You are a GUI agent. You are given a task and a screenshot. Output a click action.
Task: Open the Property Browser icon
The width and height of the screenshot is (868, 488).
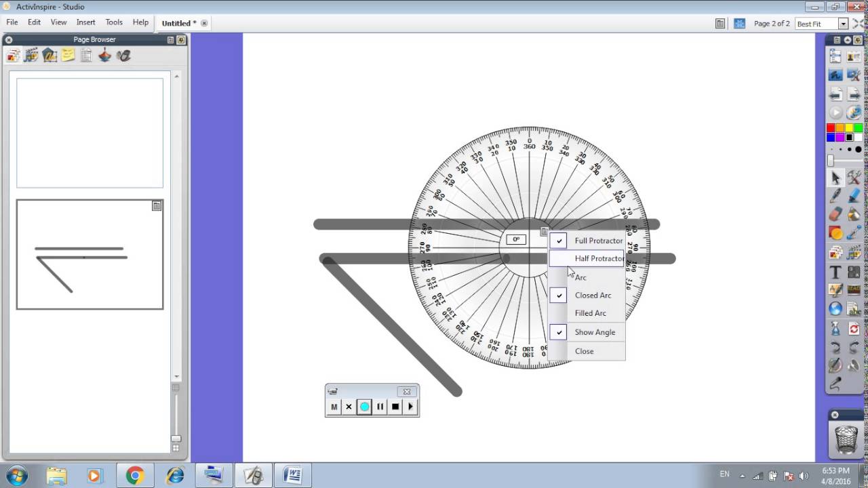(86, 56)
